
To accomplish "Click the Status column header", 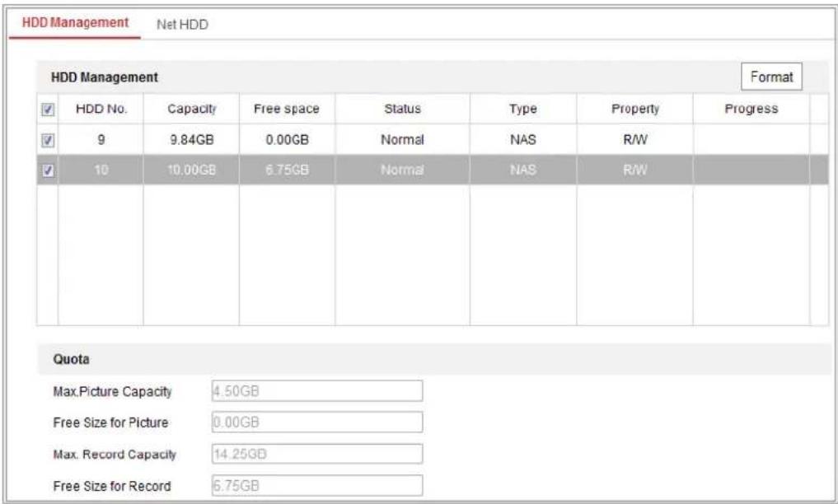I will pos(402,109).
